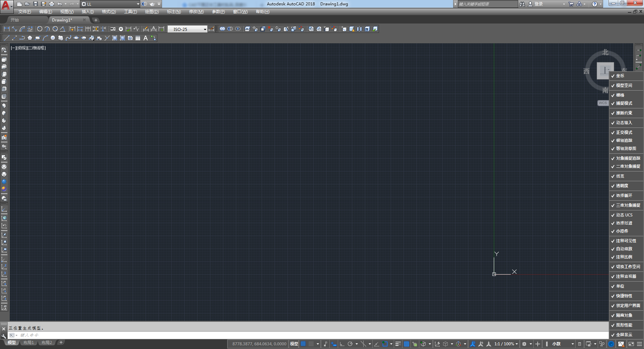
Task: Select the Radius dimension tool
Action: (x=40, y=29)
